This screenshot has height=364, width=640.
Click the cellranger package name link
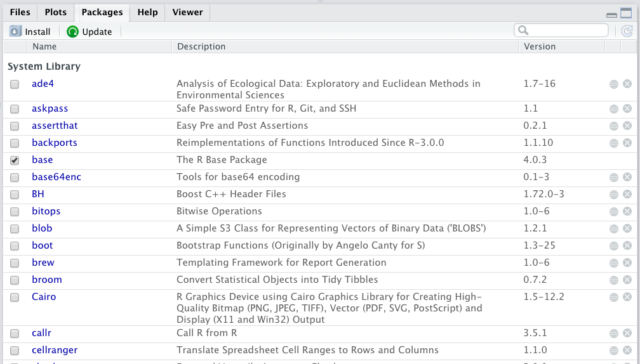[x=55, y=350]
